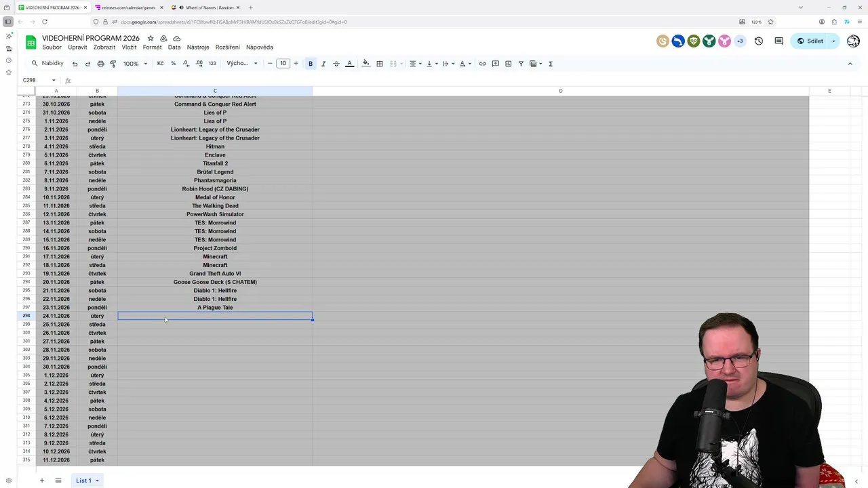Image resolution: width=868 pixels, height=488 pixels.
Task: Expand text rotation options
Action: coord(465,64)
